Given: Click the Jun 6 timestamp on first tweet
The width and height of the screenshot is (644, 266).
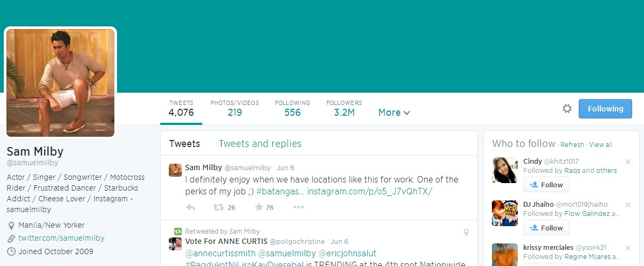Looking at the screenshot, I should click(x=285, y=167).
